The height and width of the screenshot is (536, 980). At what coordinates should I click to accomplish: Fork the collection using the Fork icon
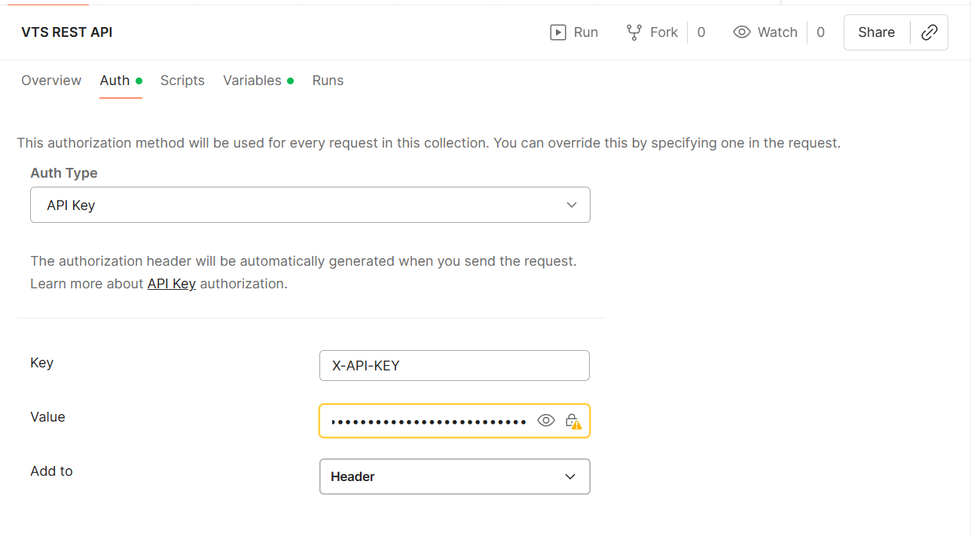(x=634, y=32)
